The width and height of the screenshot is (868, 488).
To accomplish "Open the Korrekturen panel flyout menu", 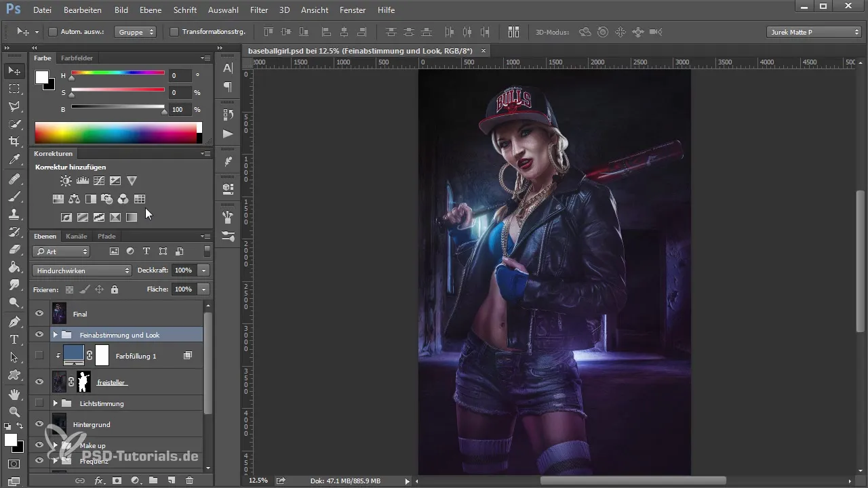I will [205, 154].
